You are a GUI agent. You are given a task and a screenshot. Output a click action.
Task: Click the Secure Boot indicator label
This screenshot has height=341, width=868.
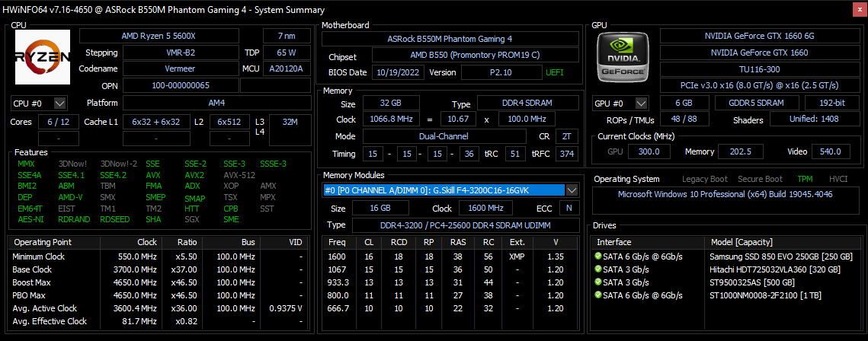760,179
